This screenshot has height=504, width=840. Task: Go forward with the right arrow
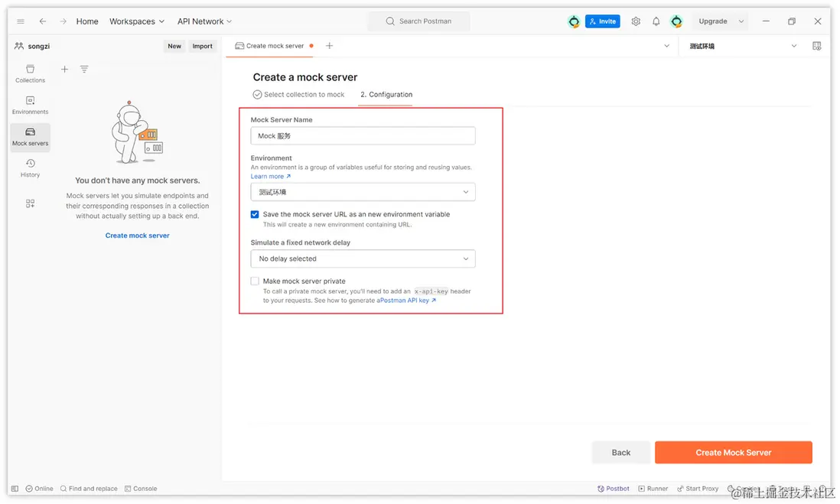coord(63,21)
